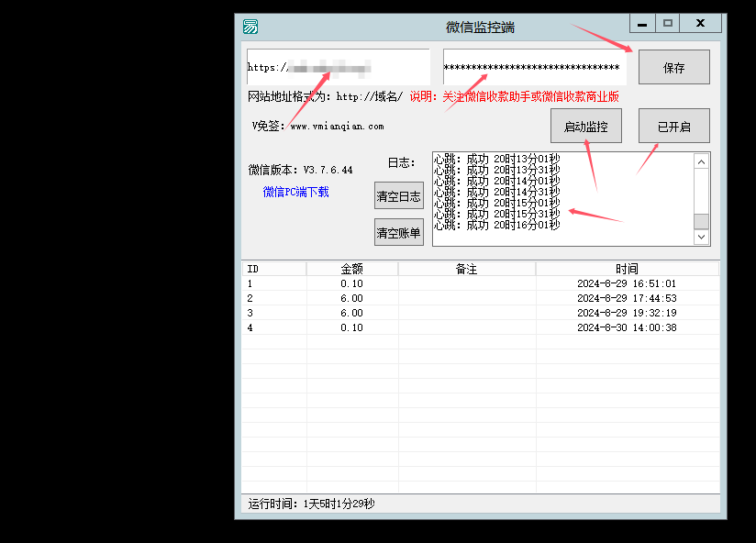Click the 微信版本: V3.7.6.44 label
Viewport: 756px width, 543px height.
pos(300,170)
